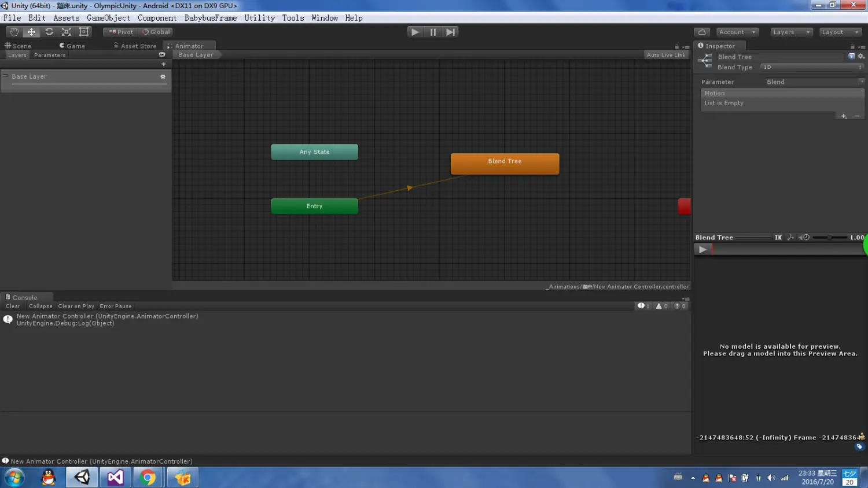Screen dimensions: 868x488
Task: Open the BabybusFrame menu
Action: 210,18
